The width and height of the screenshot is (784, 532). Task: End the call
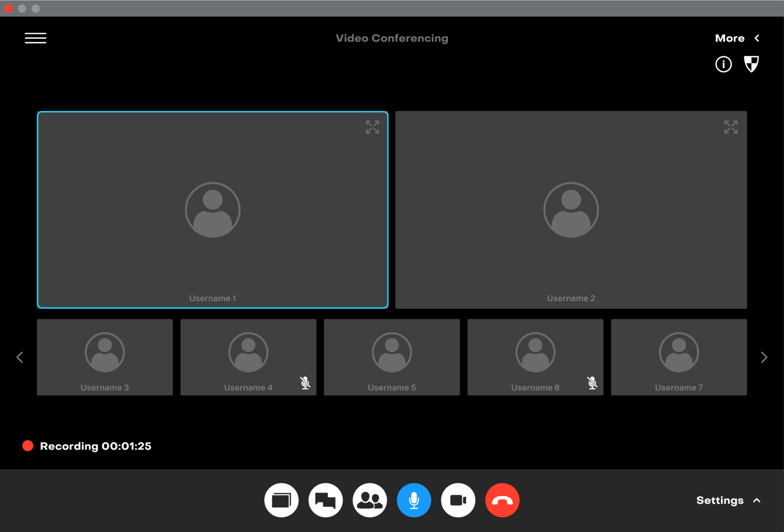pos(502,500)
